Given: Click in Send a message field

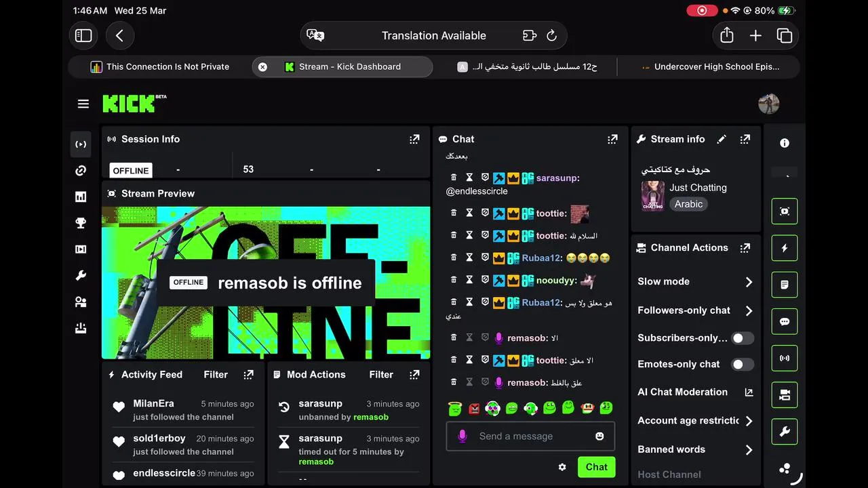Looking at the screenshot, I should pos(530,436).
